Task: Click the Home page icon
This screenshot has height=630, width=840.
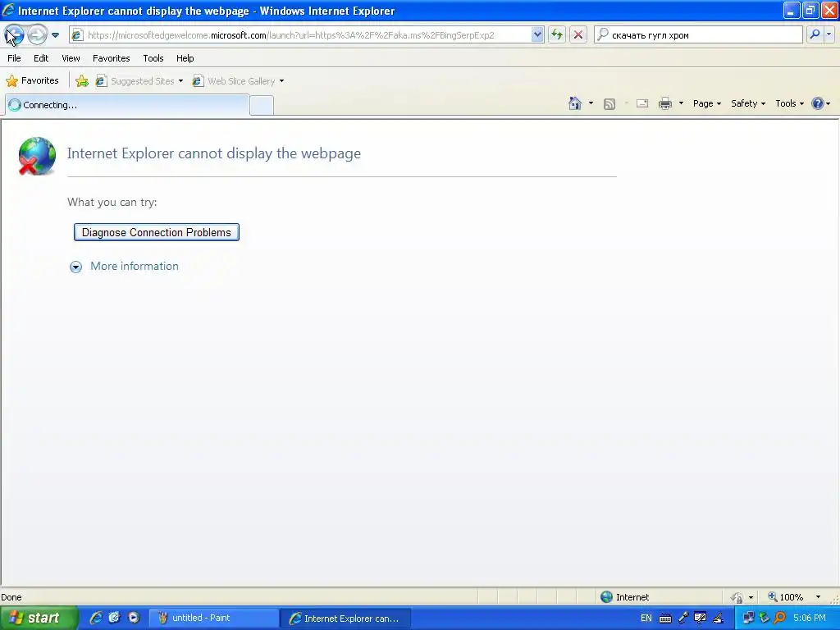Action: pyautogui.click(x=575, y=103)
